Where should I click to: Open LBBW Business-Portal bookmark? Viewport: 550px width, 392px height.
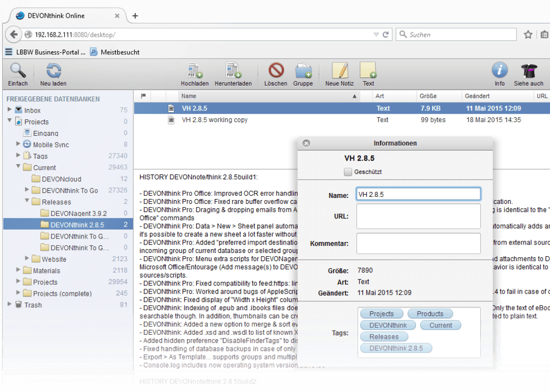(51, 52)
